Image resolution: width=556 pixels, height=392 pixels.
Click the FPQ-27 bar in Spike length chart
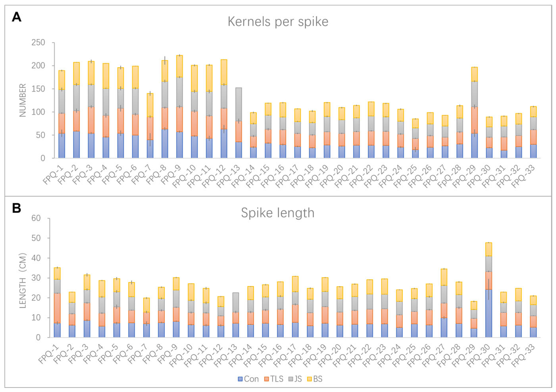tap(444, 303)
